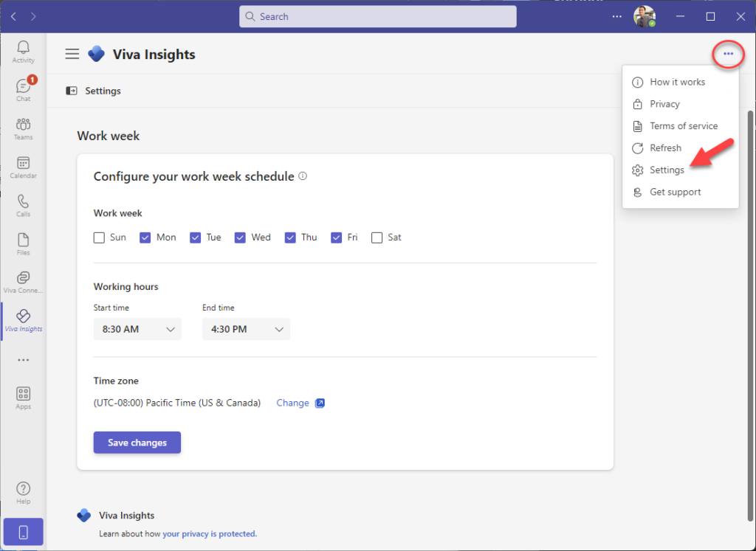Uncheck Monday in the work week

point(145,238)
